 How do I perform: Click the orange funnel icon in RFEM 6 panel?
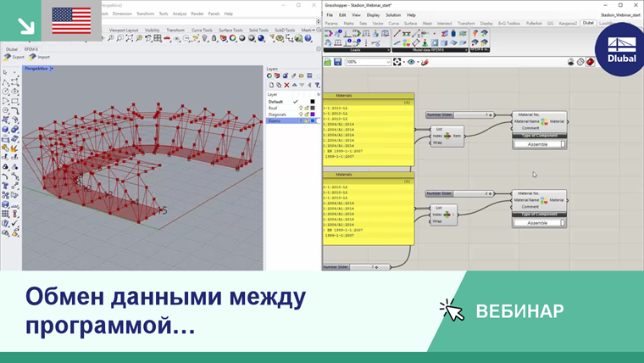pos(475,33)
